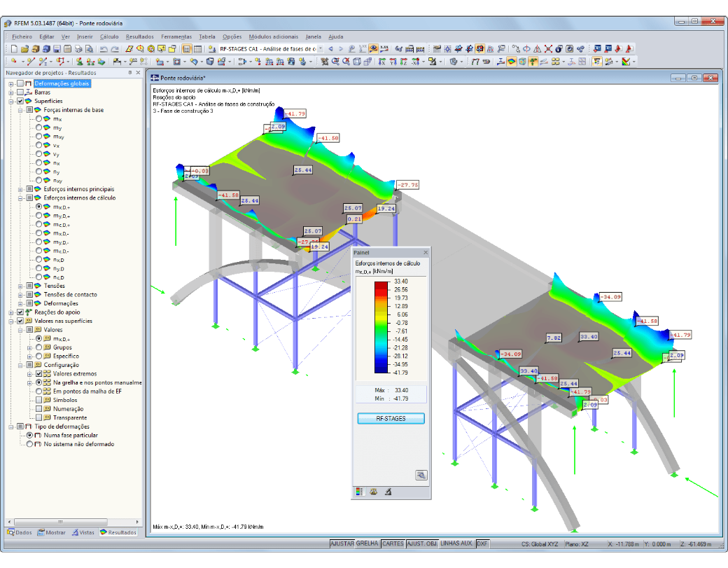Image resolution: width=728 pixels, height=568 pixels.
Task: Expand the Deformações globais tree node
Action: pos(11,84)
